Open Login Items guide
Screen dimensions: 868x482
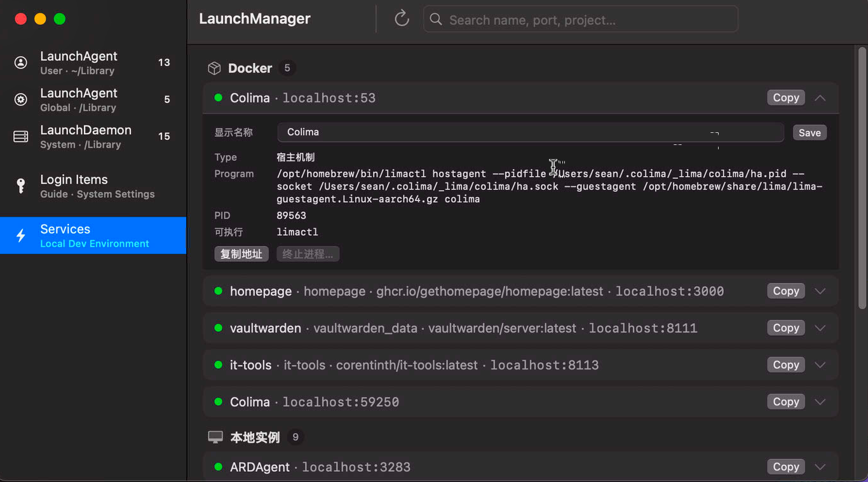[93, 186]
